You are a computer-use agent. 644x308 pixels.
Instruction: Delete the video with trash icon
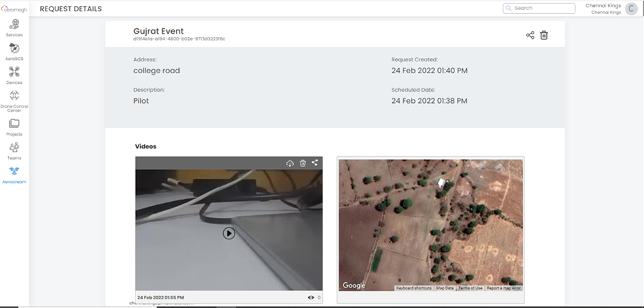(x=303, y=163)
